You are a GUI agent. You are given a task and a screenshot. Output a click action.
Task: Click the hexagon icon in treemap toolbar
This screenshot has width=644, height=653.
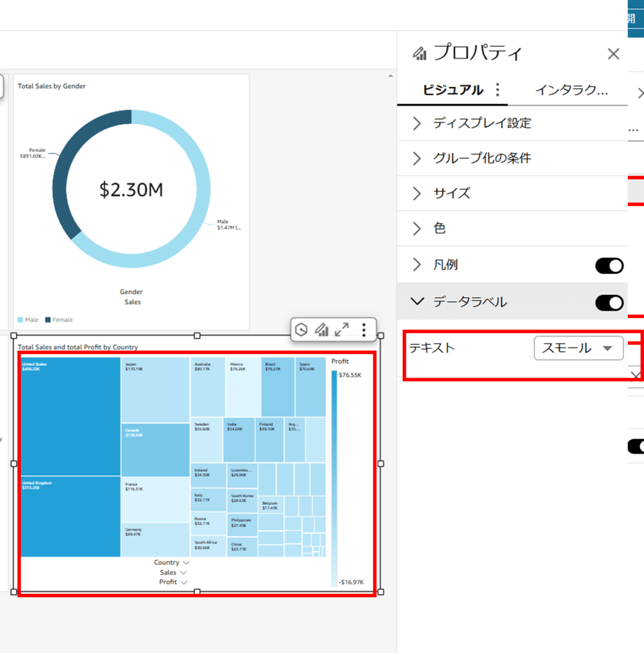point(301,329)
